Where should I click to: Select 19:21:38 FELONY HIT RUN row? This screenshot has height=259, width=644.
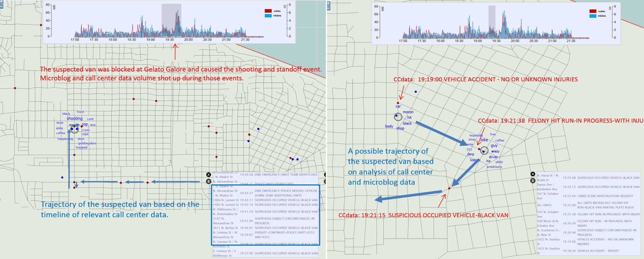pos(589,214)
